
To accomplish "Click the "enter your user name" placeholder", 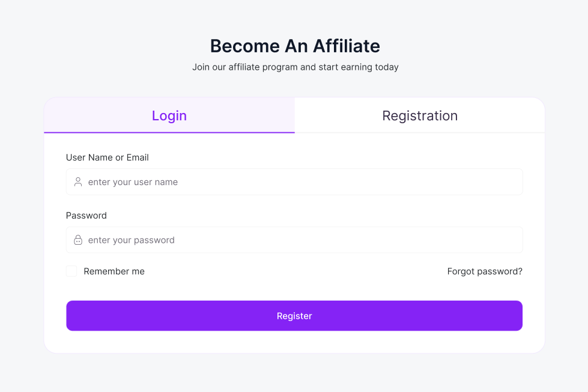I will click(133, 182).
